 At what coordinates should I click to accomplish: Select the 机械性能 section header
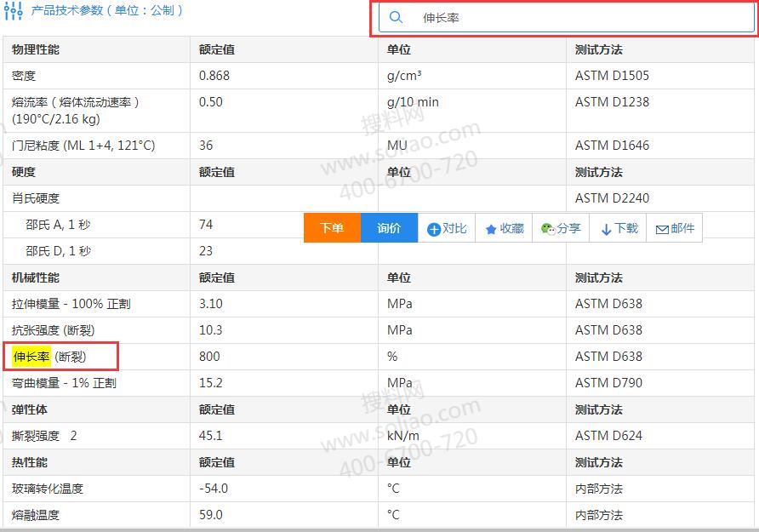pos(36,277)
